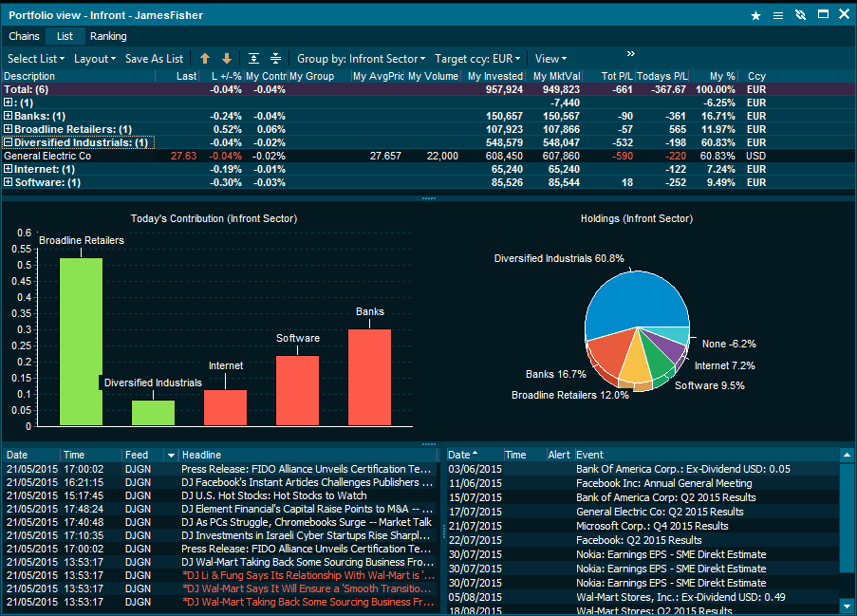Select 'Microsoft Corp.: Q4 2015 Results' event
Image resolution: width=857 pixels, height=616 pixels.
coord(652,526)
